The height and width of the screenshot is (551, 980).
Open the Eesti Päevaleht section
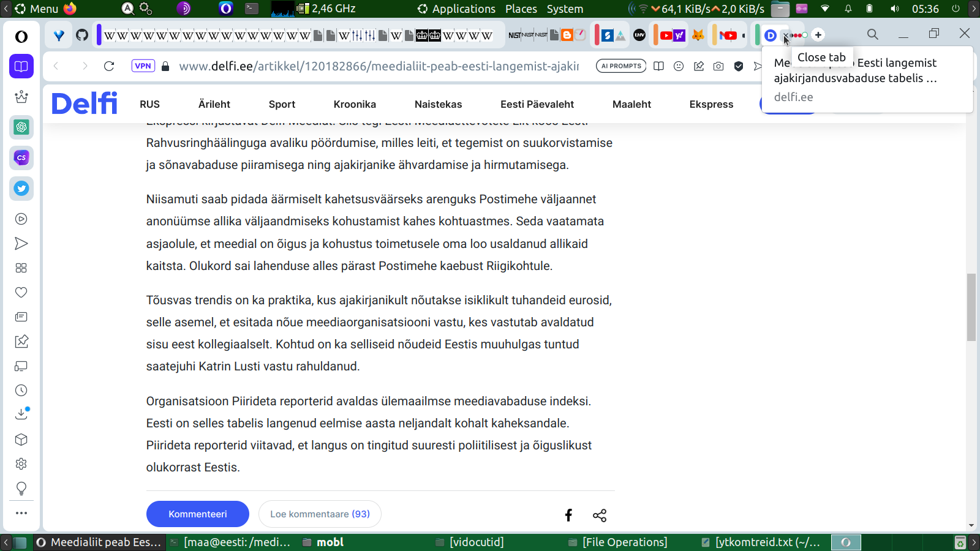pyautogui.click(x=537, y=104)
